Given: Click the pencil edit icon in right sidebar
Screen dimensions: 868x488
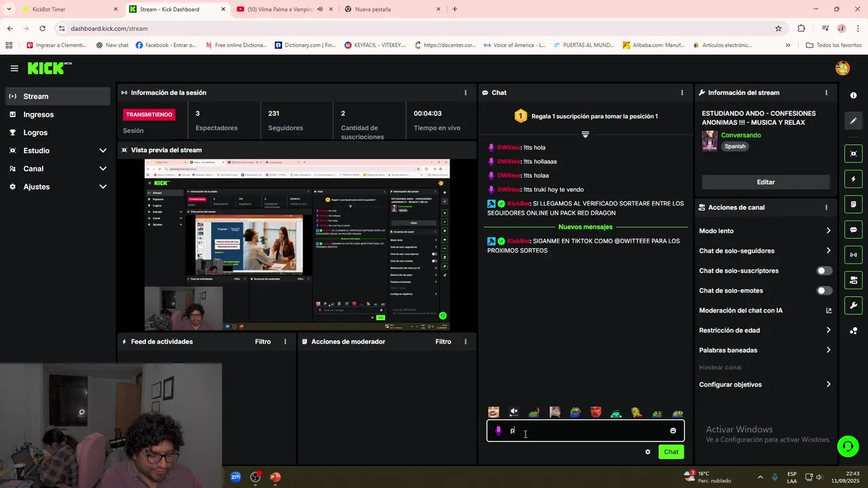Looking at the screenshot, I should tap(853, 121).
